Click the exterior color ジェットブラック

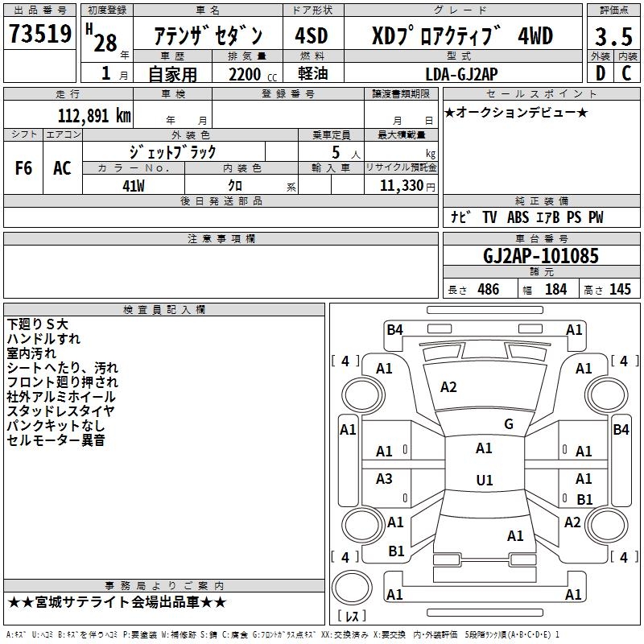(172, 152)
